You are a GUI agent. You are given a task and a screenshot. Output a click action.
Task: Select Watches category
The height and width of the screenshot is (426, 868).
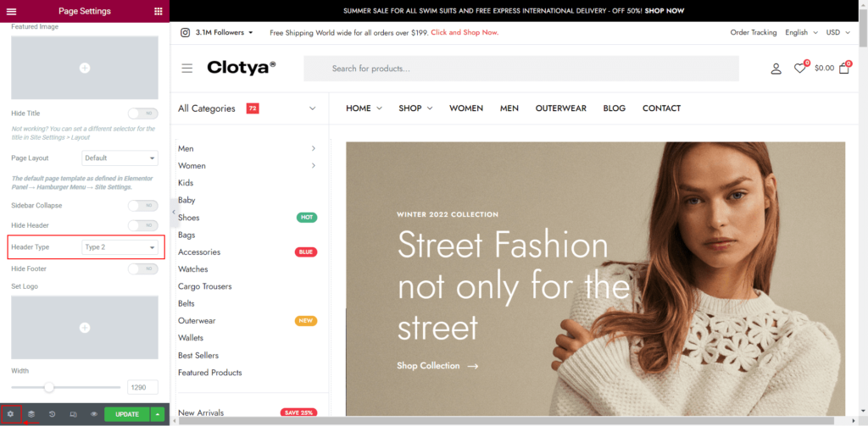click(x=192, y=268)
